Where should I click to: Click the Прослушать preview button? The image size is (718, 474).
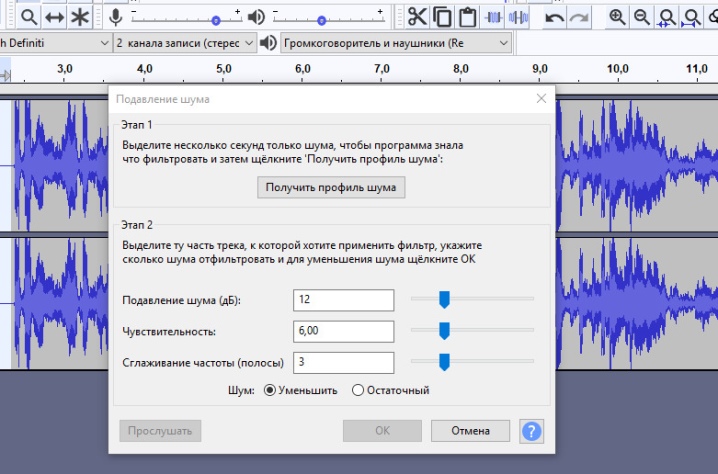[x=160, y=431]
